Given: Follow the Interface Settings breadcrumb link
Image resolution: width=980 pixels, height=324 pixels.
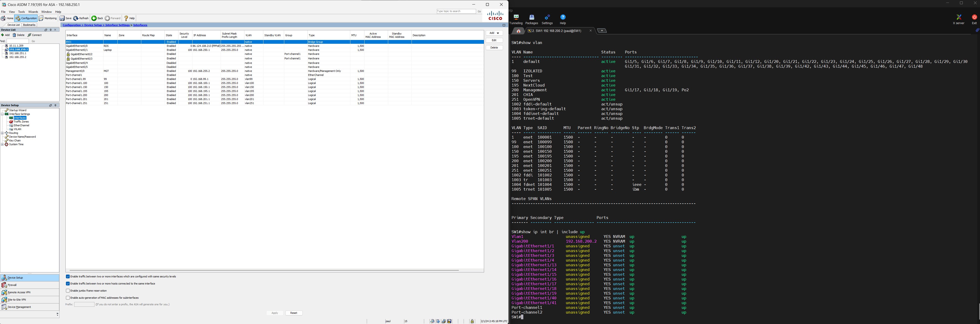Looking at the screenshot, I should coord(118,25).
